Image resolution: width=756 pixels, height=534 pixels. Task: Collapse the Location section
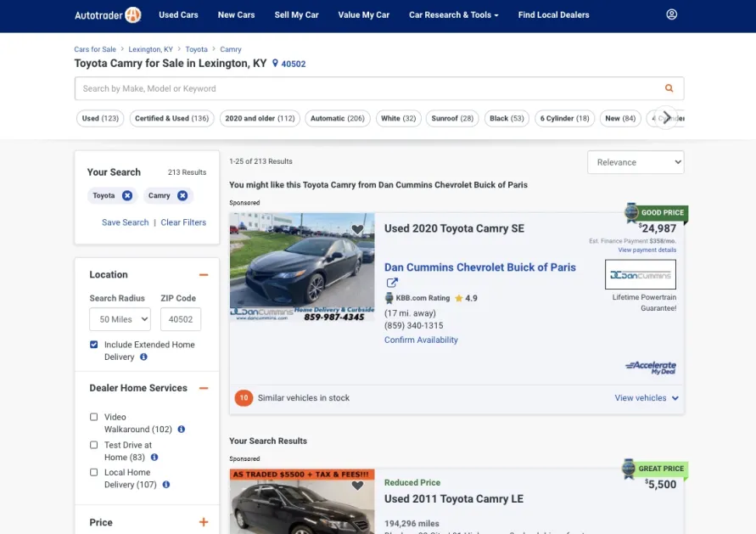[x=204, y=274]
